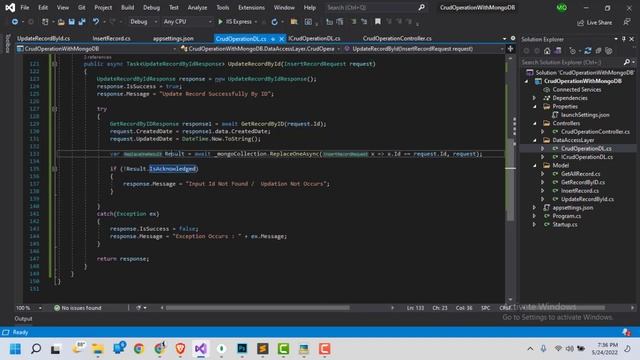
Task: Click the Search (Ctrl+Q) box
Action: point(376,7)
